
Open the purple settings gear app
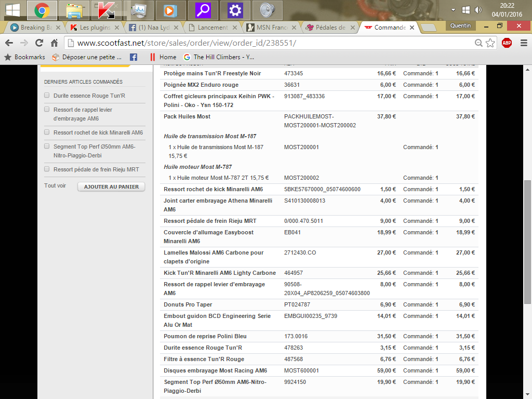(235, 10)
